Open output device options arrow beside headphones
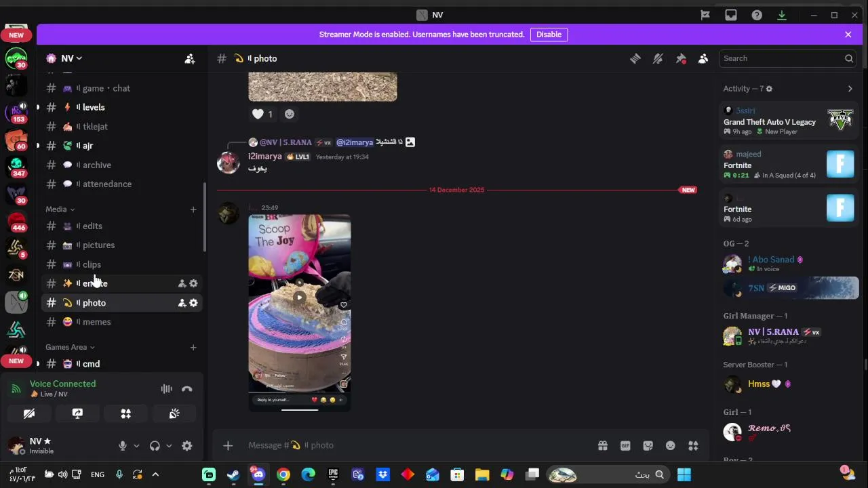868x488 pixels. pos(169,446)
